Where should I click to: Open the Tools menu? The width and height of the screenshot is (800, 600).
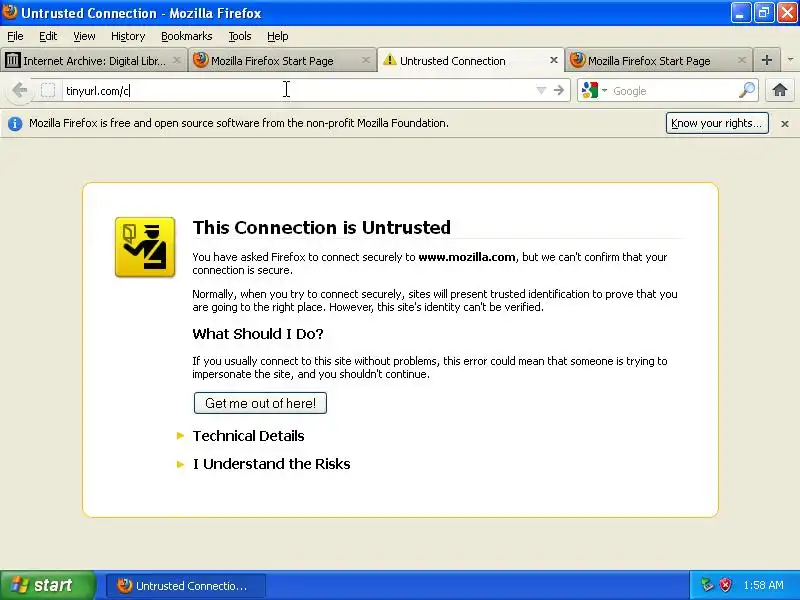(x=240, y=36)
